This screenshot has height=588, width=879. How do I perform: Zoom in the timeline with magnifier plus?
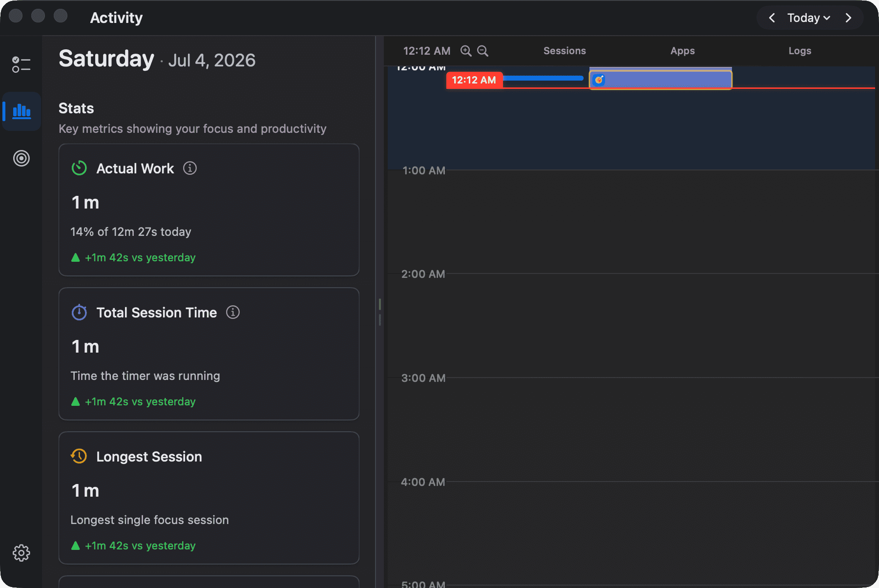tap(466, 51)
